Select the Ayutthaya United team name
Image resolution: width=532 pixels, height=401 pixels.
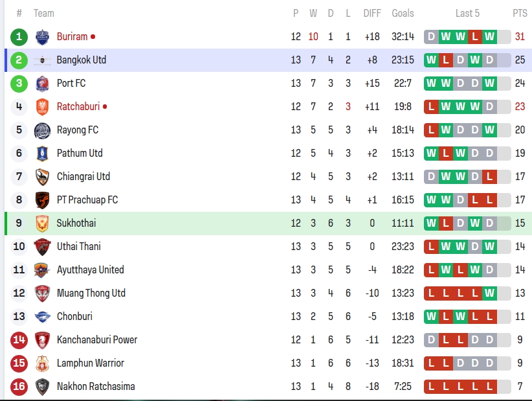pos(90,270)
